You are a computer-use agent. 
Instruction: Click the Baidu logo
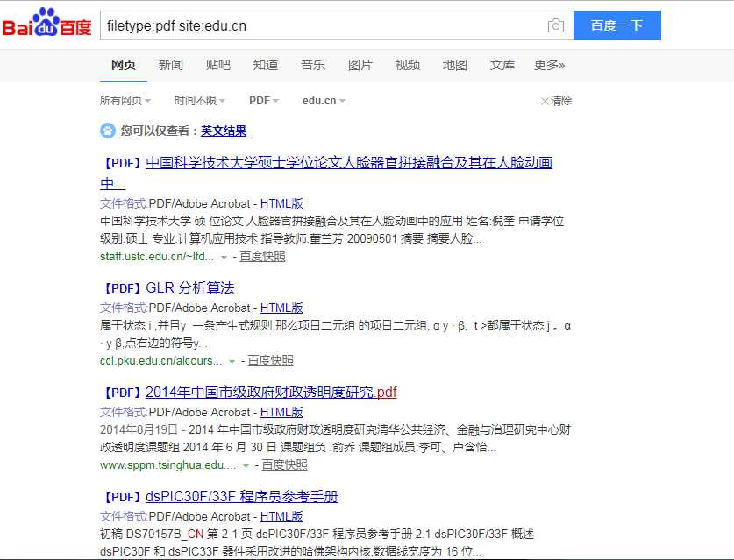coord(46,23)
